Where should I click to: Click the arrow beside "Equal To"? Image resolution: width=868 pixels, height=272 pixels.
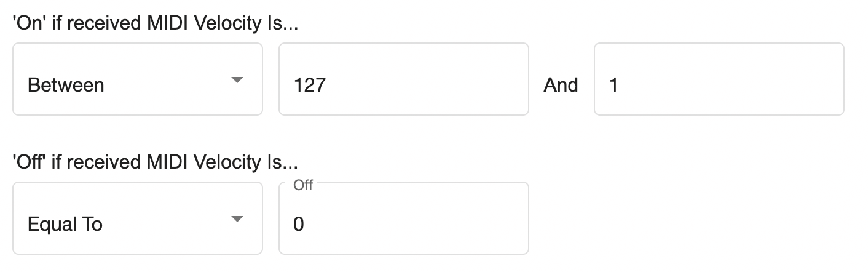click(237, 220)
